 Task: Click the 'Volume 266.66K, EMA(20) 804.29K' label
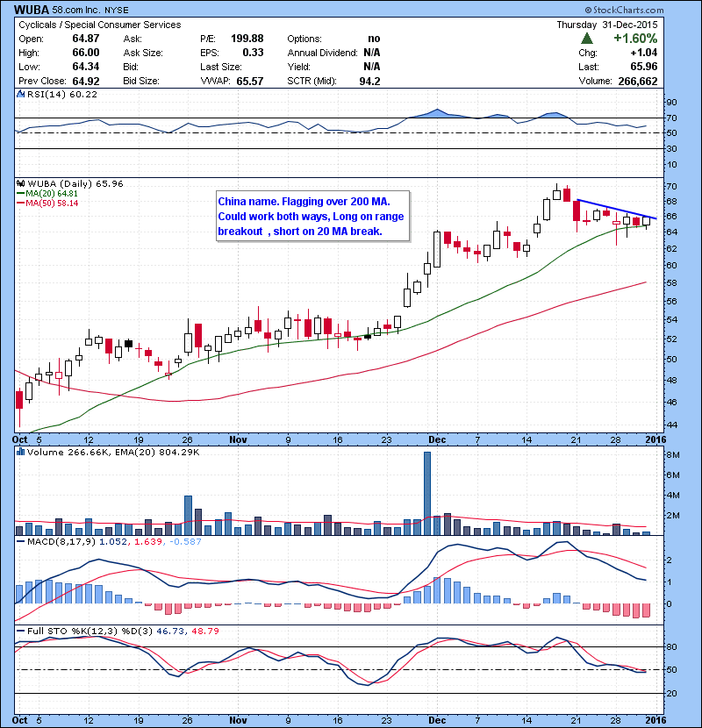[x=113, y=453]
